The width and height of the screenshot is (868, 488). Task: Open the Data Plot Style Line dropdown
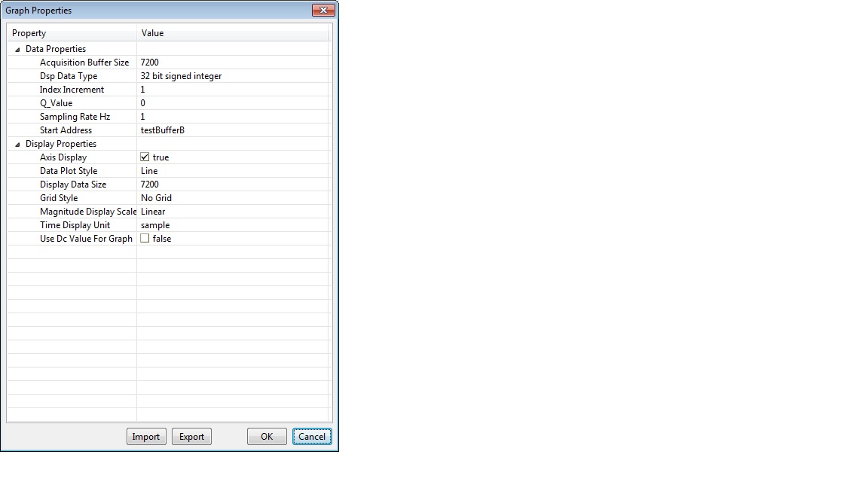(234, 171)
